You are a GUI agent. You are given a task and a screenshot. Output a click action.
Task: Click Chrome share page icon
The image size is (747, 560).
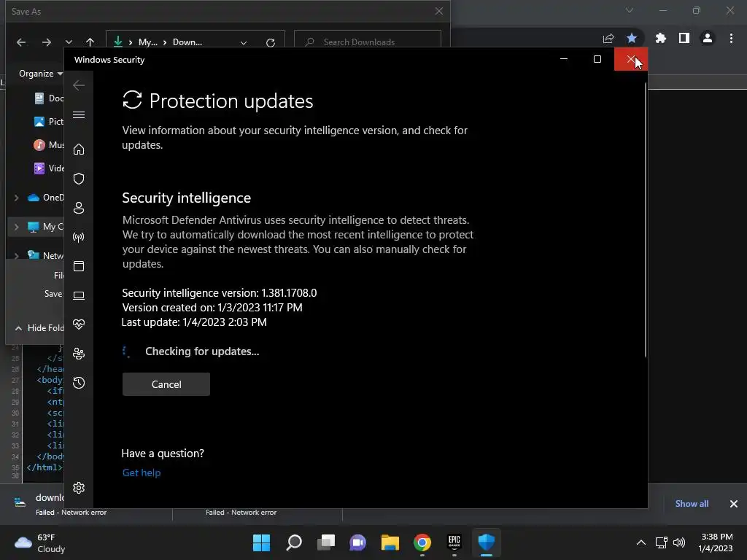[x=608, y=38]
